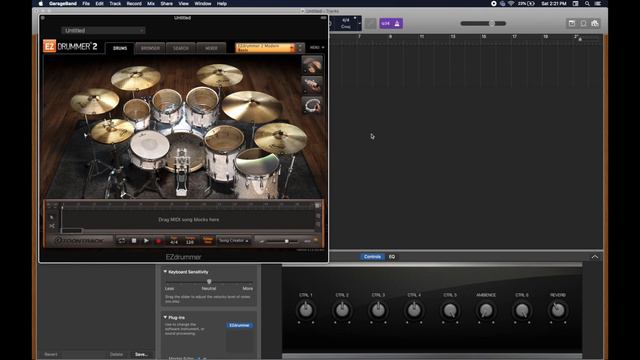
Task: Hit the snare drum
Action: 149,149
